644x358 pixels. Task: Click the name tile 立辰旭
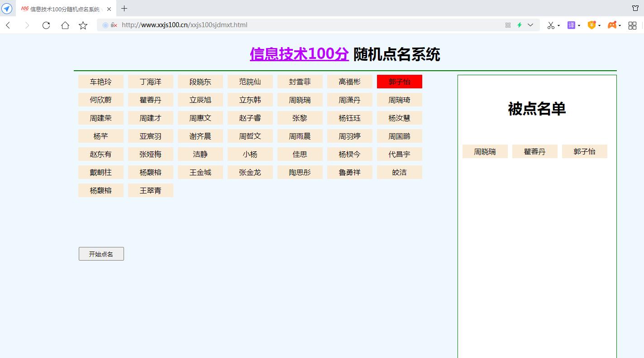(200, 100)
